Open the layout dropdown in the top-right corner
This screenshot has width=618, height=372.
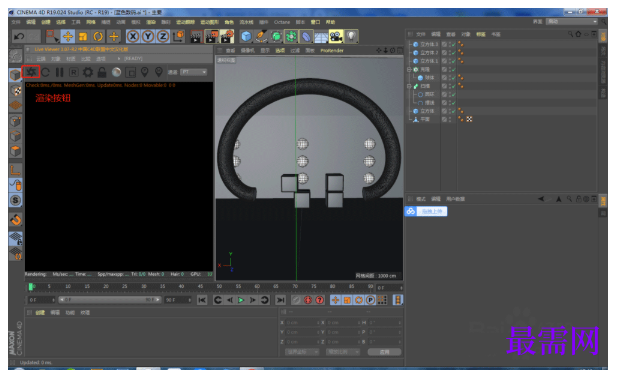click(x=572, y=22)
